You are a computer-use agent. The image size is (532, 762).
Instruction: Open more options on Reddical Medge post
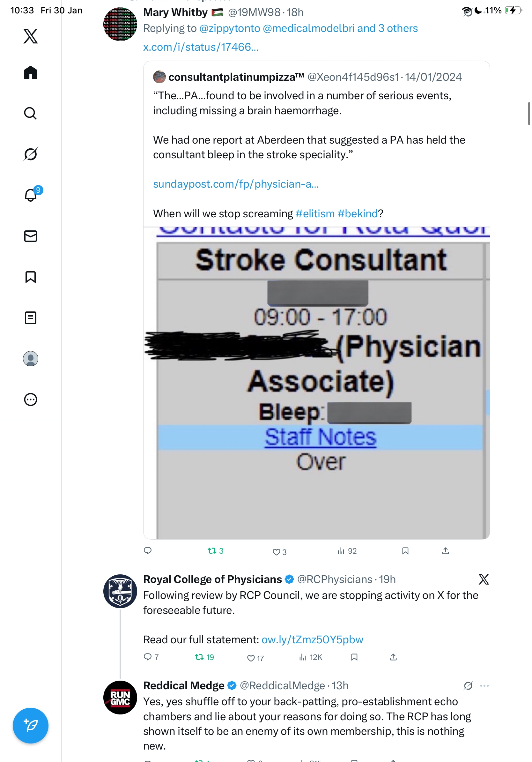click(x=484, y=686)
